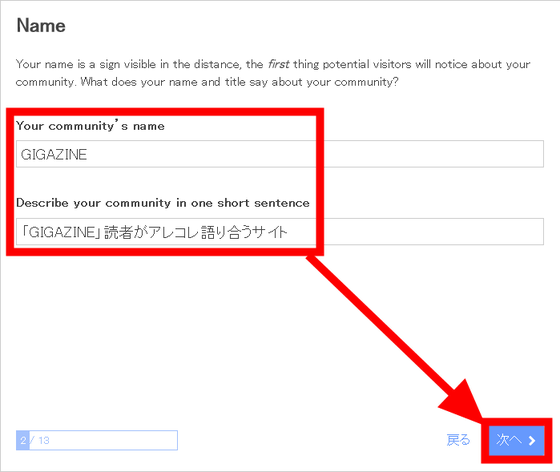Click the 2 / 13 step progress bar
Viewport: 560px width, 472px height.
point(97,440)
